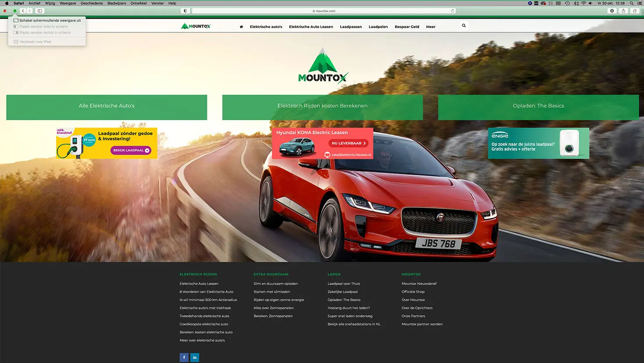
Task: Open 'Alles over Zonnepanelen' link
Action: [x=274, y=308]
